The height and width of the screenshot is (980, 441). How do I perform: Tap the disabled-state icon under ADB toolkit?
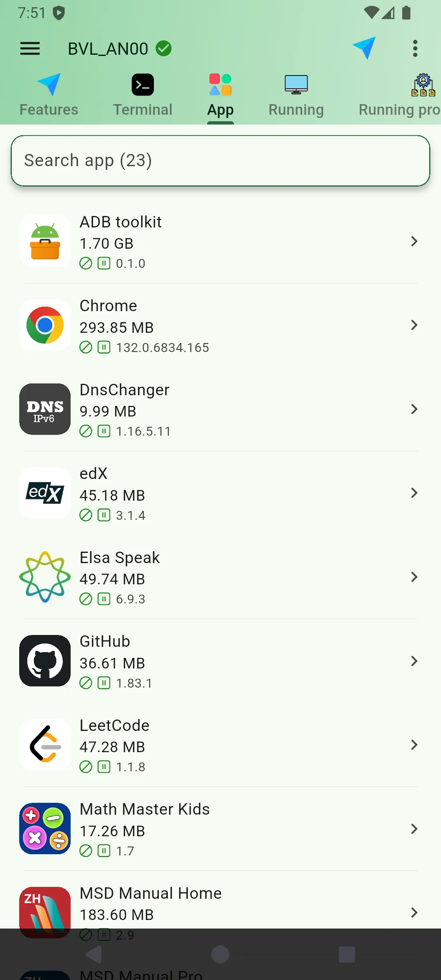[86, 263]
